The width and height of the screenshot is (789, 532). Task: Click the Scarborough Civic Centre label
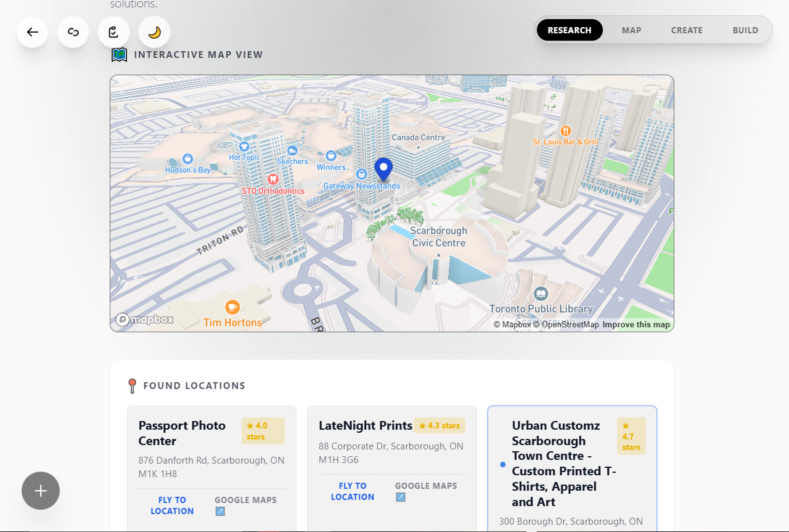[439, 237]
